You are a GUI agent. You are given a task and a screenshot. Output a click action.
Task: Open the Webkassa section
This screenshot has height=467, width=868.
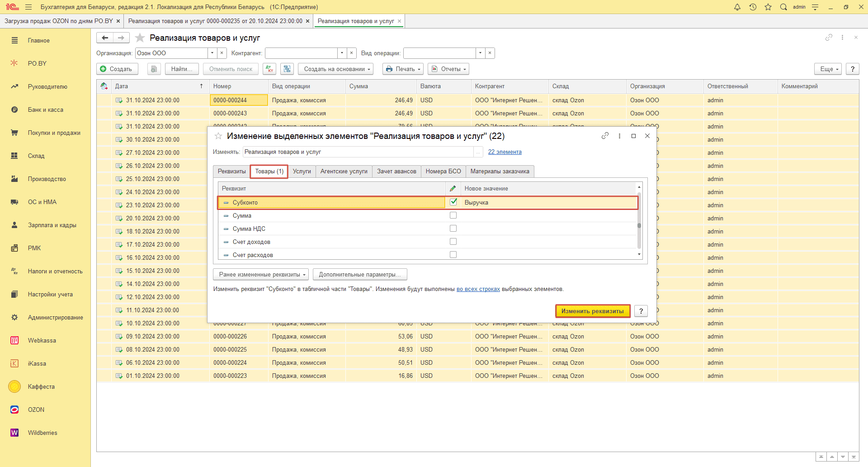click(x=42, y=341)
